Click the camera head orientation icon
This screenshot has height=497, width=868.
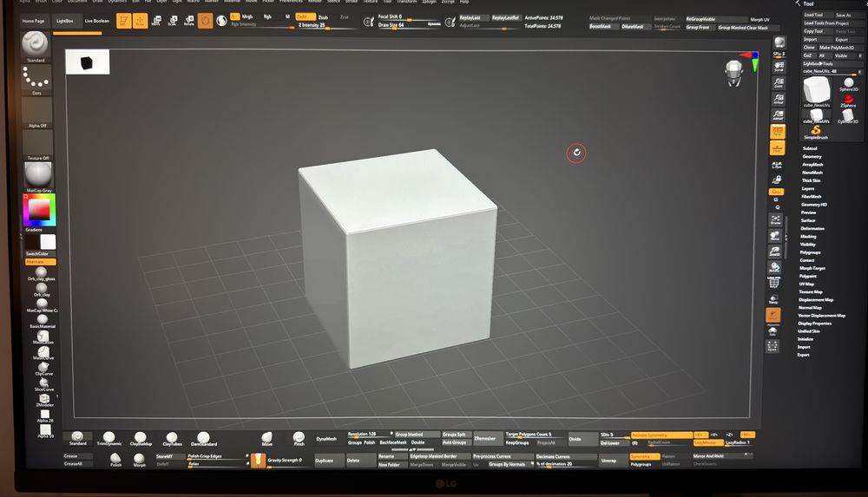(x=733, y=73)
